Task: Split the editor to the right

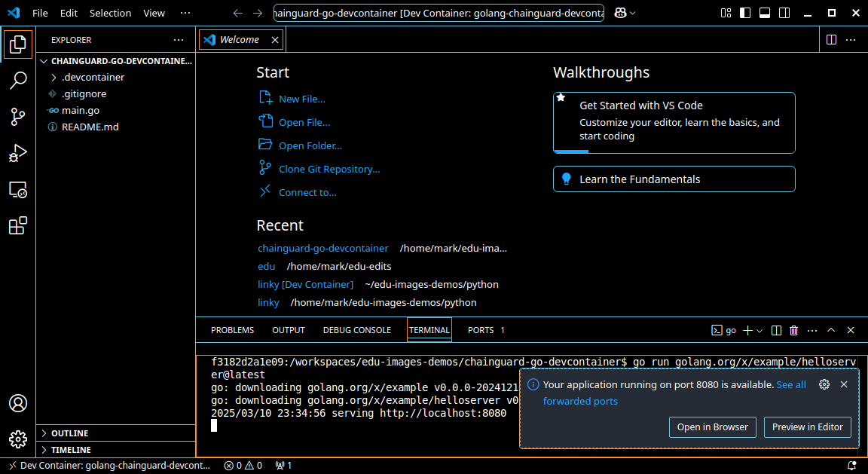Action: pos(831,40)
